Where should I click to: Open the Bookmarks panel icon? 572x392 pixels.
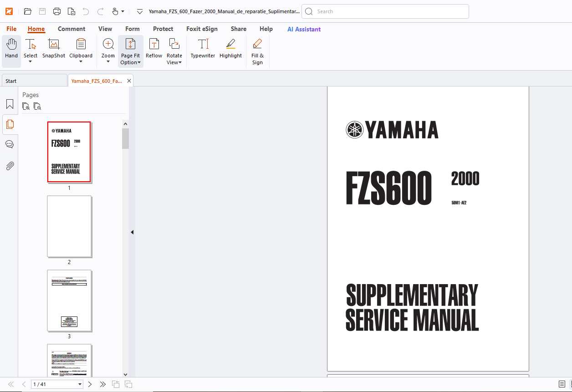10,104
